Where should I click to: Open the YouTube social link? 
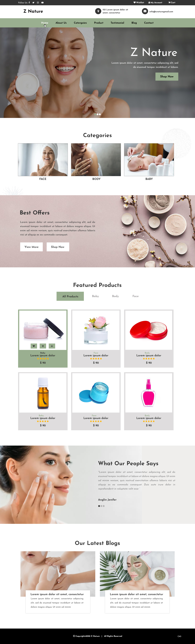point(42,3)
